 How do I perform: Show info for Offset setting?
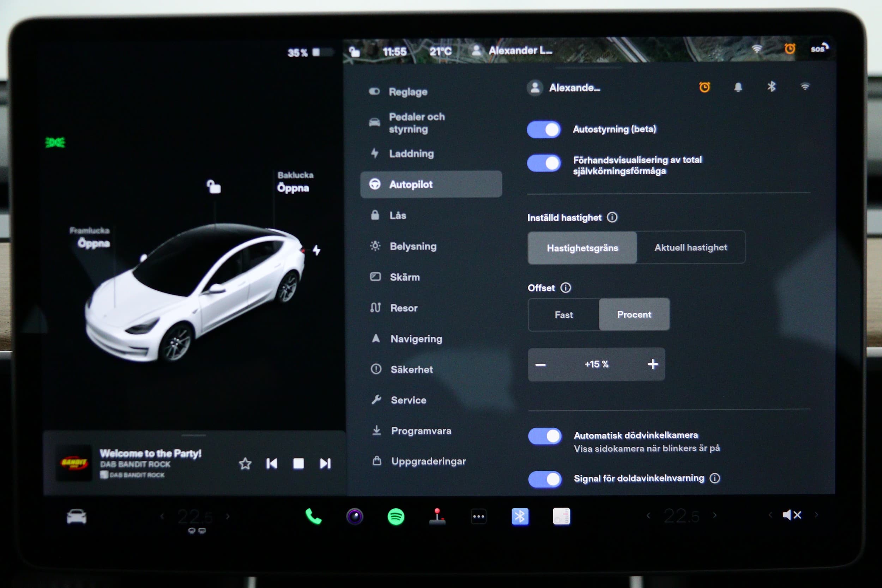pyautogui.click(x=566, y=287)
